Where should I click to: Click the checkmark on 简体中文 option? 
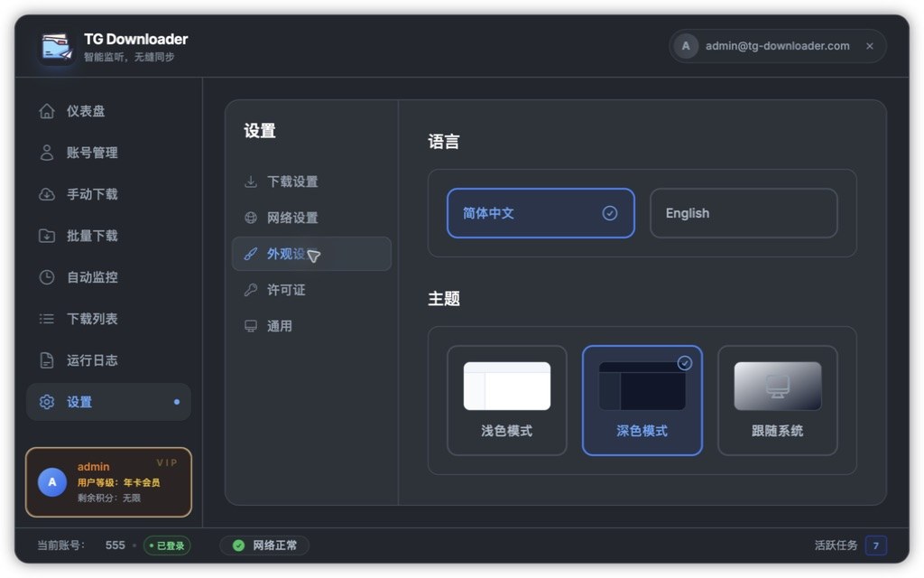[610, 213]
